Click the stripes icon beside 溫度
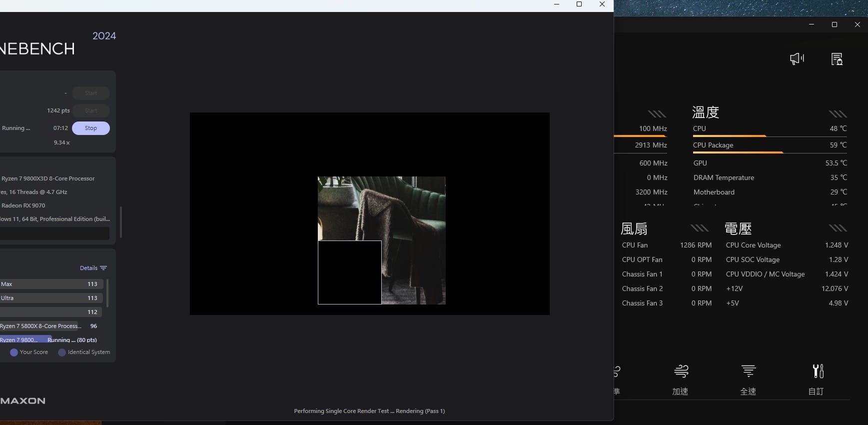868x425 pixels. pos(838,114)
